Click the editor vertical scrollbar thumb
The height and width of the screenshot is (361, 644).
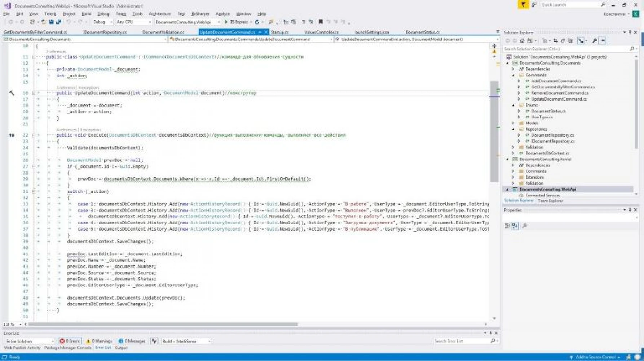pos(494,132)
